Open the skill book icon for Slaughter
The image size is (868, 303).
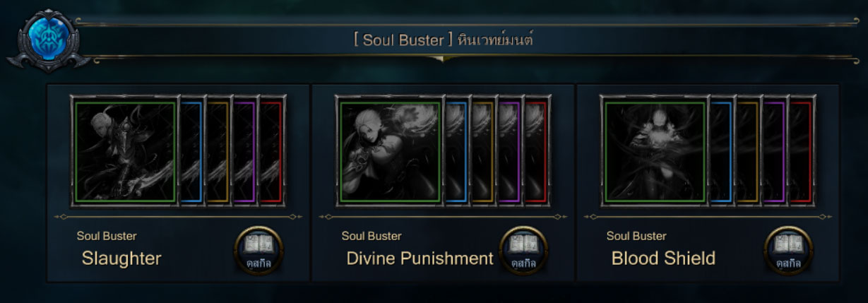[259, 250]
